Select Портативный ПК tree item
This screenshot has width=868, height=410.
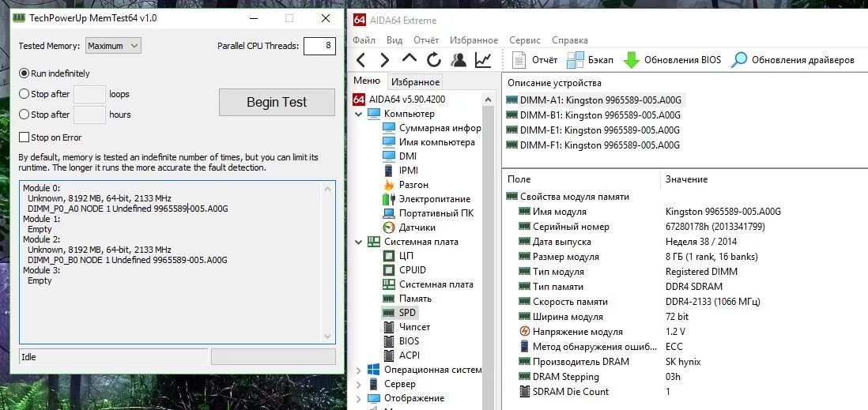coord(428,213)
